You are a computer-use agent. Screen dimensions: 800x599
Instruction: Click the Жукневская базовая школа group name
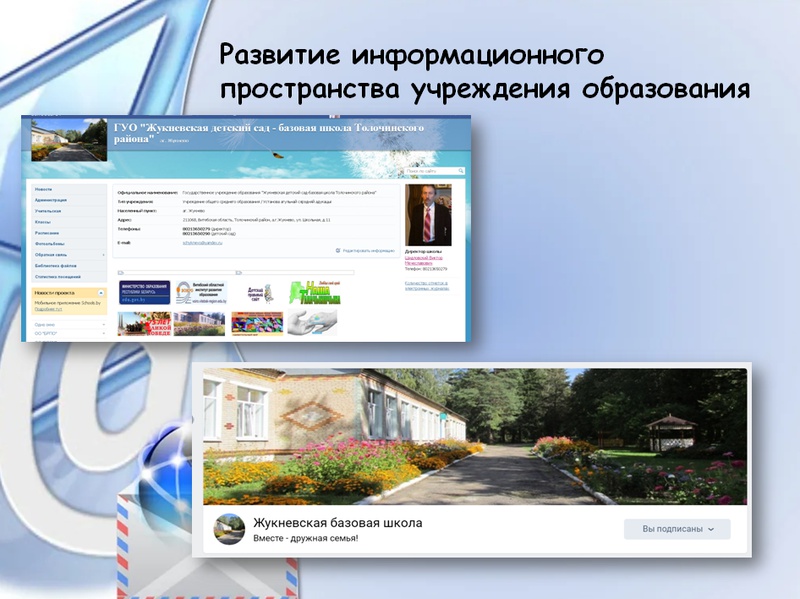click(x=338, y=522)
